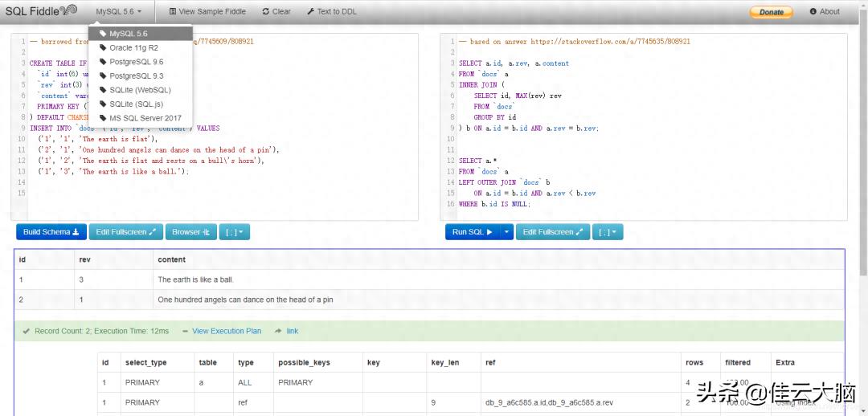
Task: Select Oracle 11g R2 from list
Action: pos(133,48)
